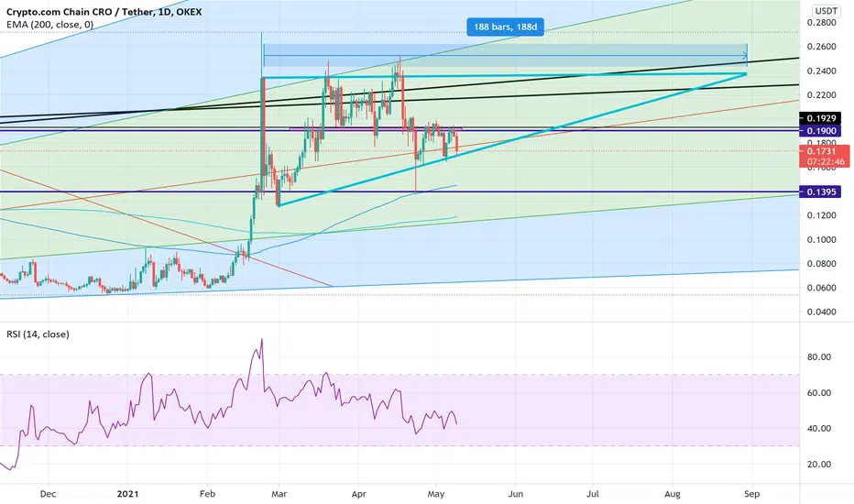The image size is (854, 504).
Task: Click the 0.2400 price axis value
Action: (x=821, y=71)
